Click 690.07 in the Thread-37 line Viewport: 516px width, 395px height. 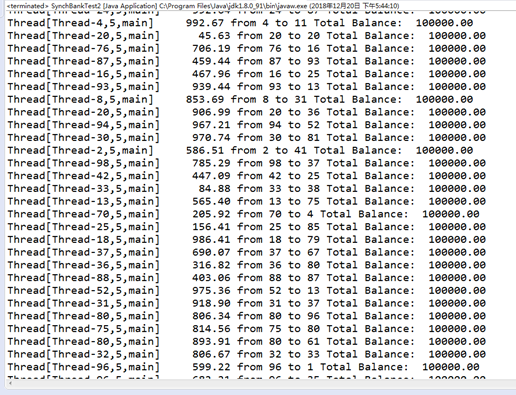pos(211,252)
